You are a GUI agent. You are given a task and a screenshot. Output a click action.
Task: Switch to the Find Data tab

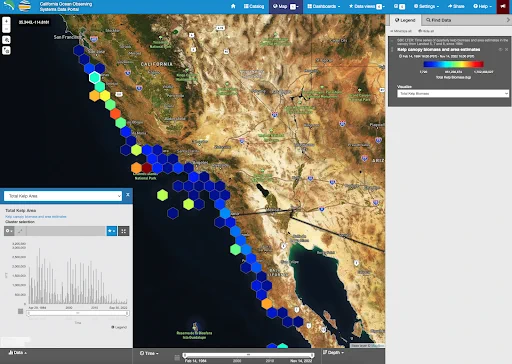(439, 20)
